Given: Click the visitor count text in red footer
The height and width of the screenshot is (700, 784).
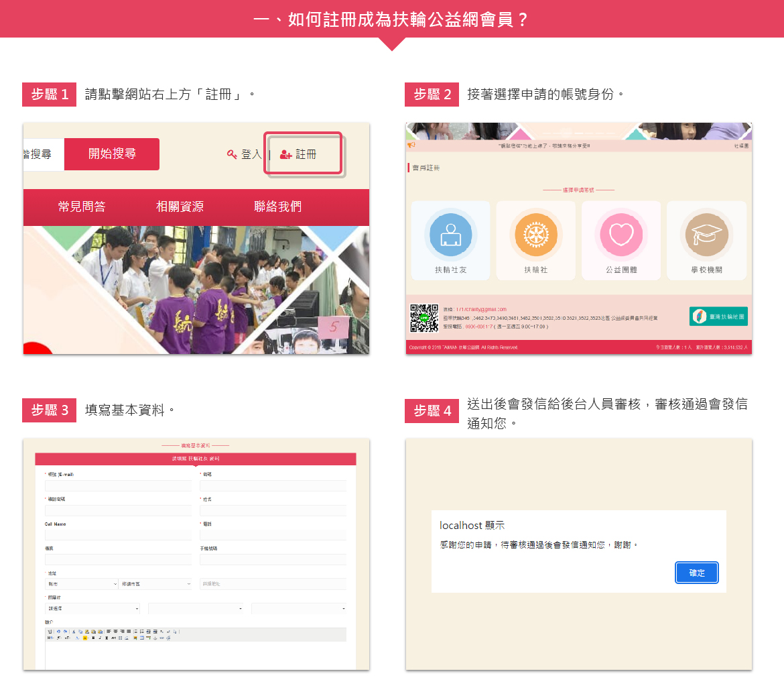Looking at the screenshot, I should (x=702, y=347).
